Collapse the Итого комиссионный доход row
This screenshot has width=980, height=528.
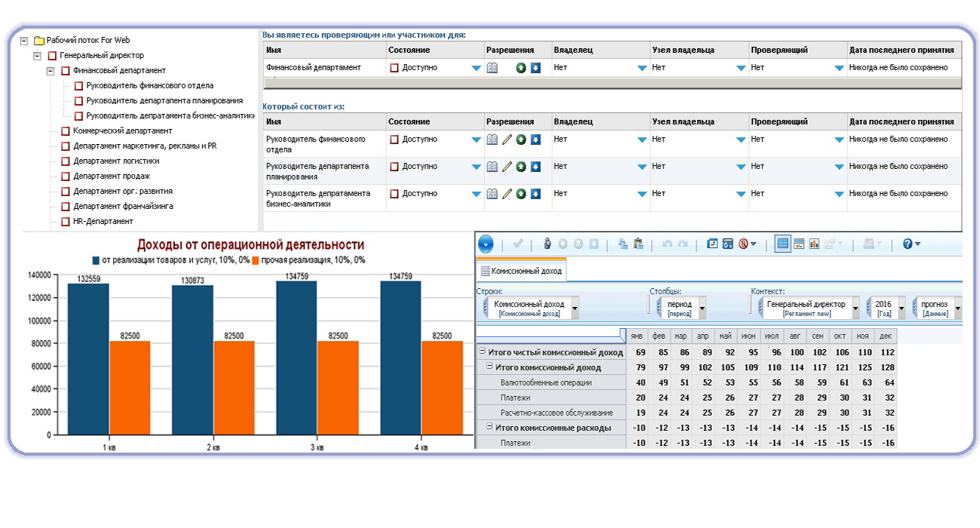(x=490, y=367)
